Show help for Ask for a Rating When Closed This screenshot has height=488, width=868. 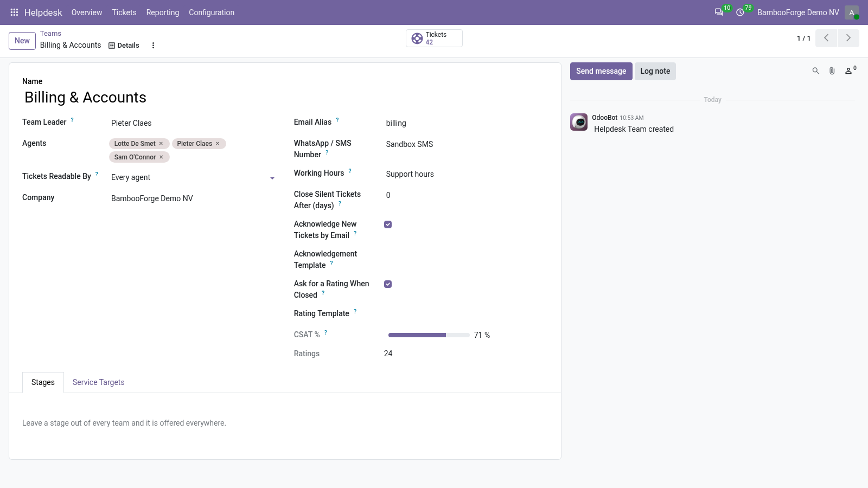pos(323,293)
